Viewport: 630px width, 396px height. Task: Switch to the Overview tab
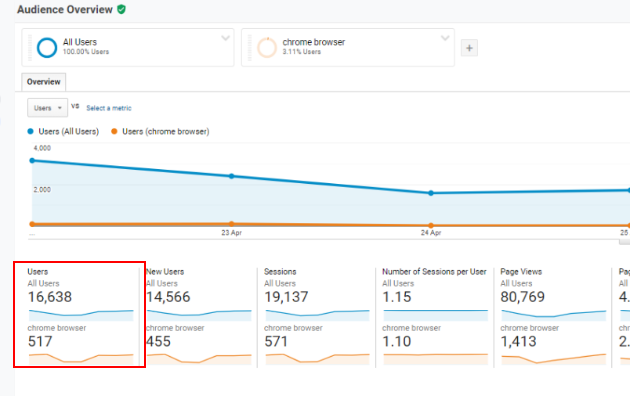click(x=43, y=82)
